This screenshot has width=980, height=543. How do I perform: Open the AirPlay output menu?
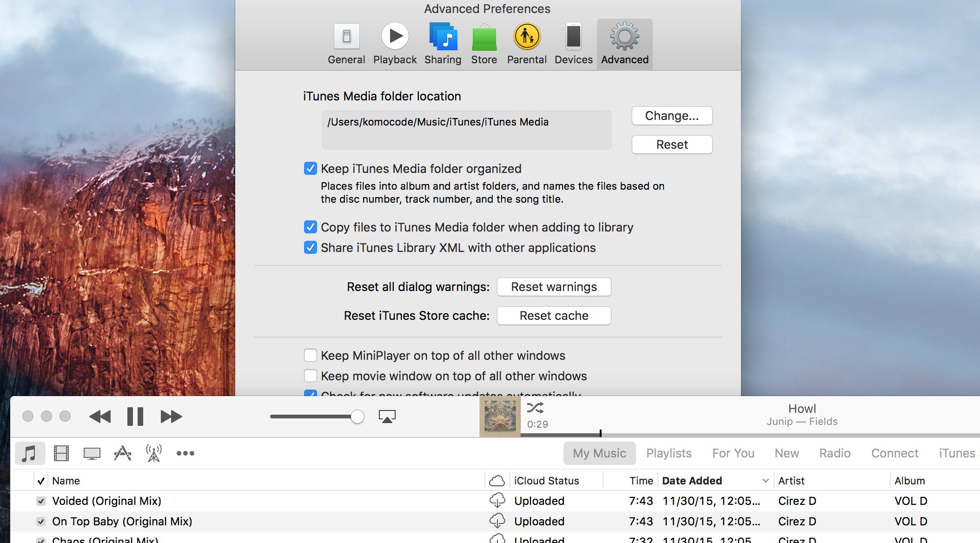click(x=387, y=417)
